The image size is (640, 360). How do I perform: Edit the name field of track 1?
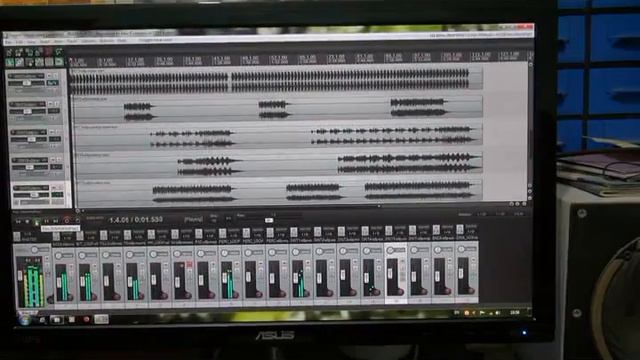(26, 76)
